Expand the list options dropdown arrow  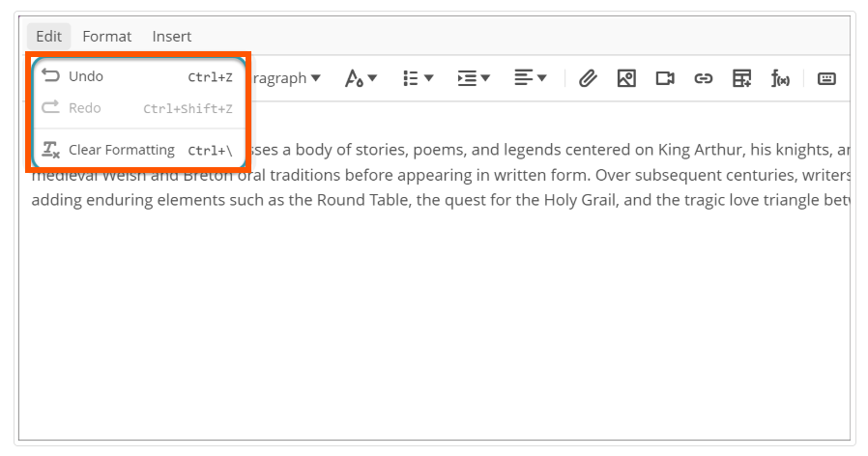[428, 78]
